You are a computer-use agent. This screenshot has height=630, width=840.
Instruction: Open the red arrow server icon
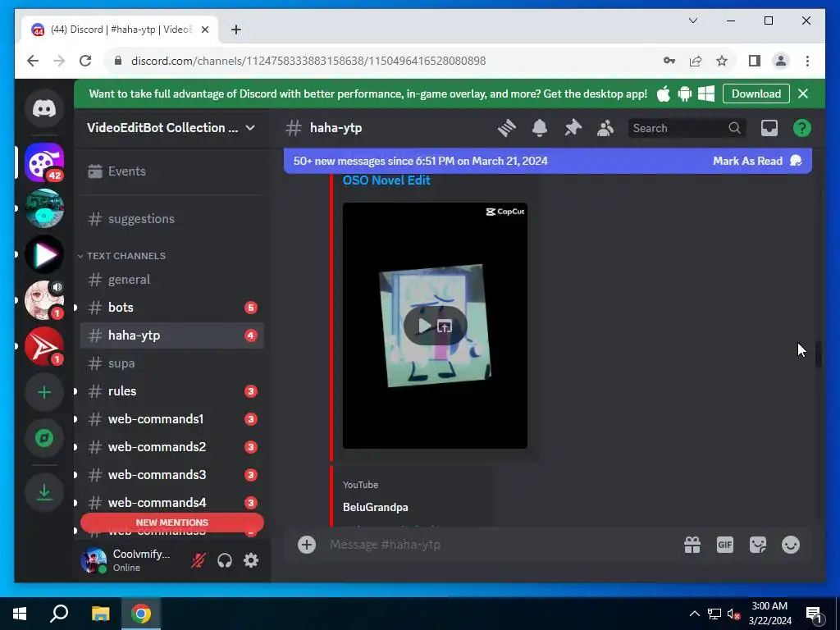[44, 347]
